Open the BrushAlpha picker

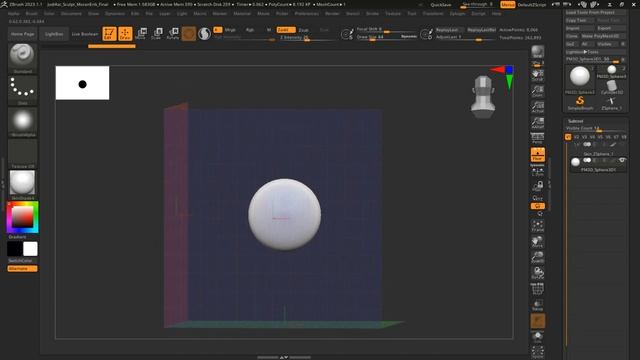(x=22, y=122)
